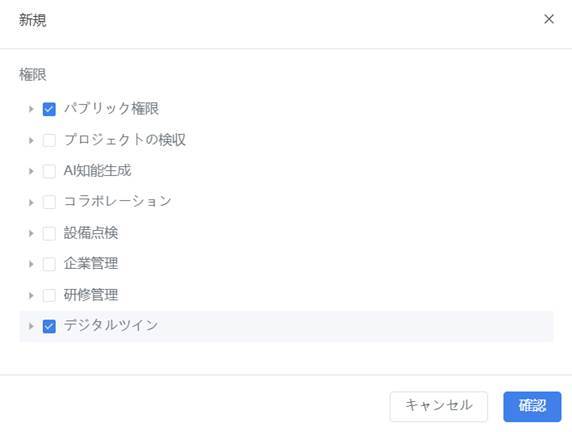Expand the 研修管理 node arrow
The image size is (572, 432).
coord(31,296)
